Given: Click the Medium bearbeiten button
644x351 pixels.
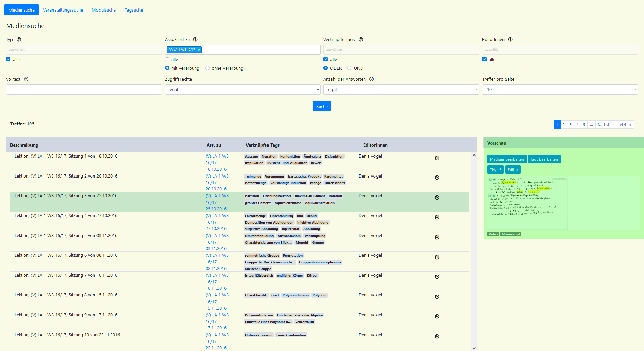Looking at the screenshot, I should (507, 159).
